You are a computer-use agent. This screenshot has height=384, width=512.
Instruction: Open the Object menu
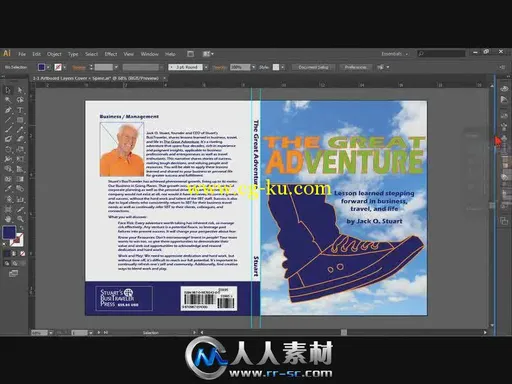(54, 54)
